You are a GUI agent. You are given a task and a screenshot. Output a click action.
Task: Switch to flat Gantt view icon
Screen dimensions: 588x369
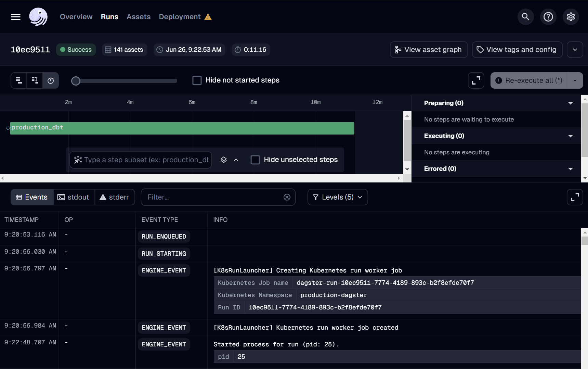click(x=19, y=80)
